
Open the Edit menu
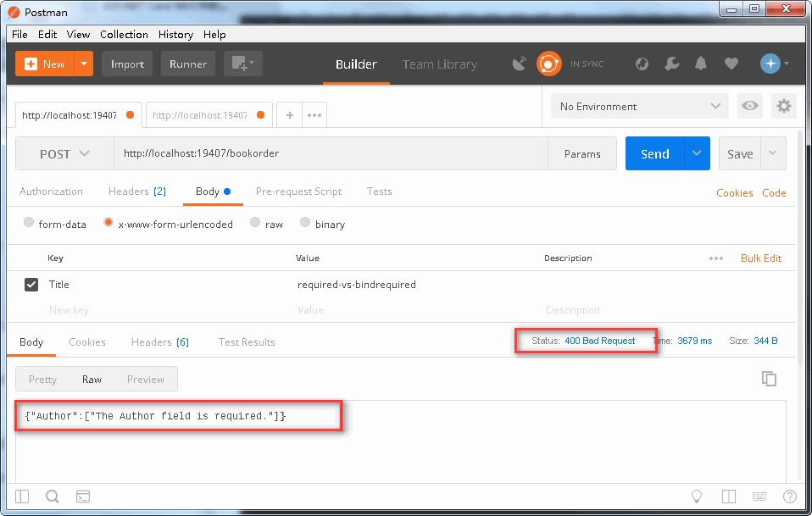click(47, 35)
